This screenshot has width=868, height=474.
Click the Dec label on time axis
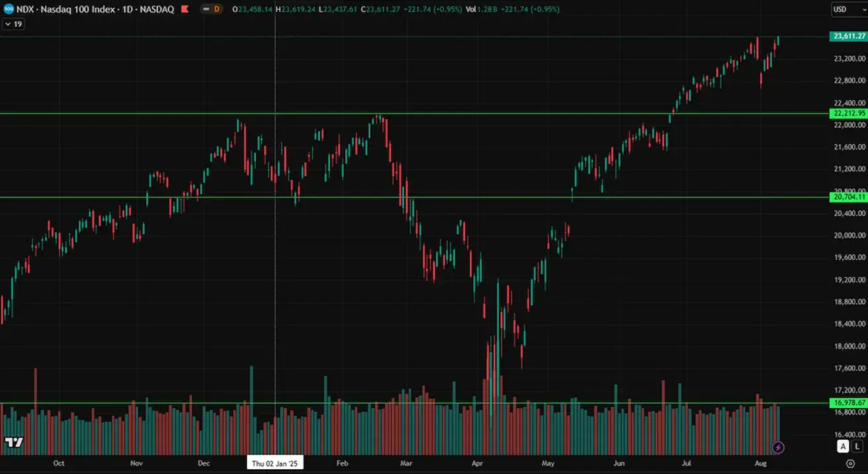click(x=204, y=463)
